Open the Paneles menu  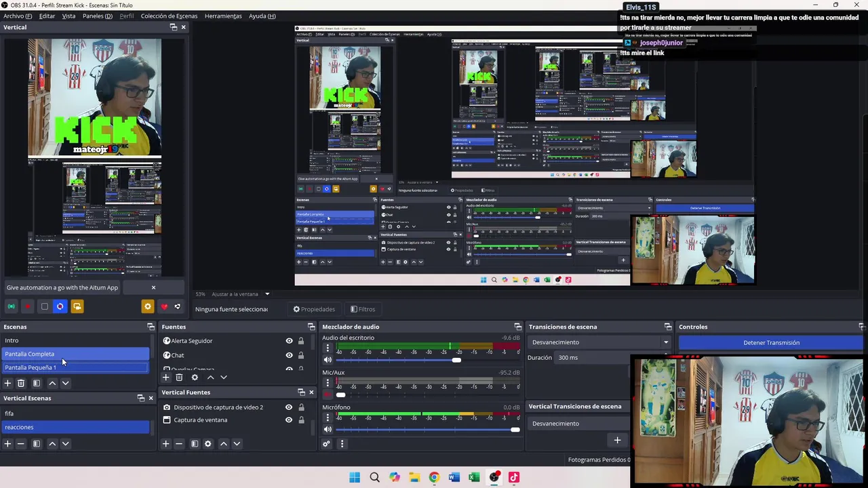(x=98, y=16)
